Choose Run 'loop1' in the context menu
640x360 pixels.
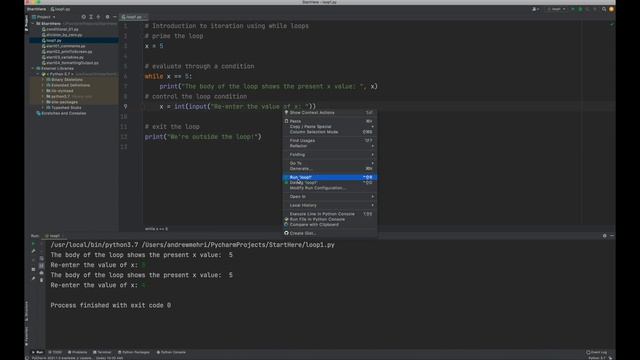(329, 177)
